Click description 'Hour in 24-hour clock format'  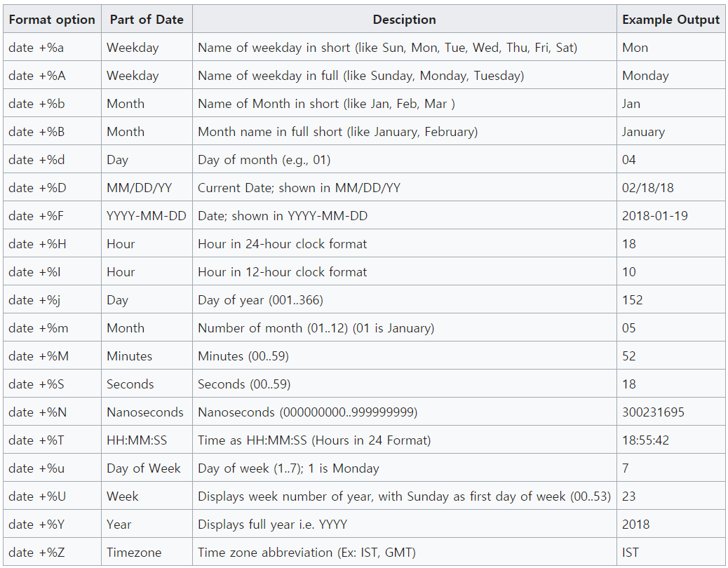pyautogui.click(x=282, y=243)
